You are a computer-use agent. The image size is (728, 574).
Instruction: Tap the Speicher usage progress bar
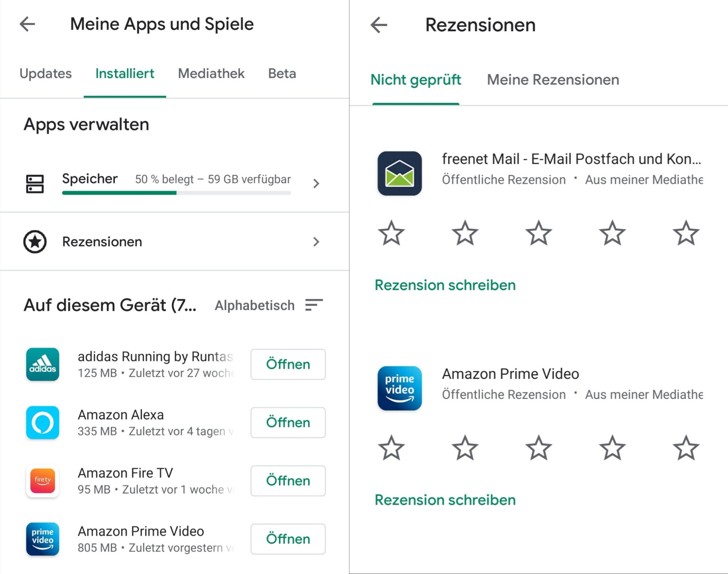(176, 193)
